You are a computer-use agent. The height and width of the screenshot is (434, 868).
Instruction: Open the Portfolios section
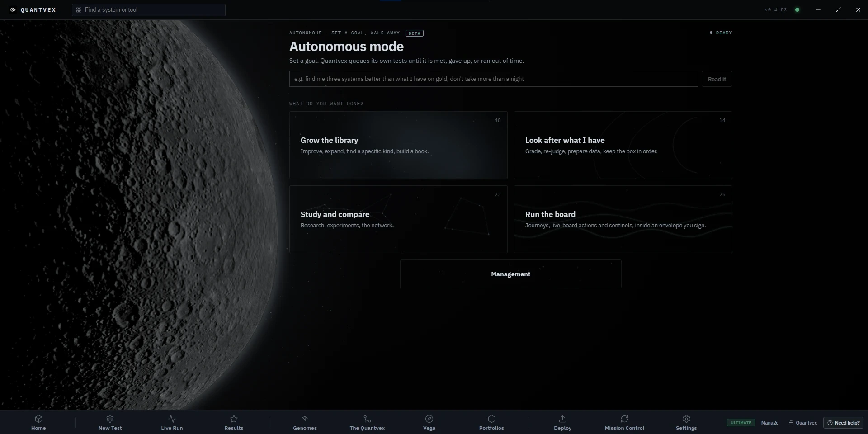pos(491,423)
